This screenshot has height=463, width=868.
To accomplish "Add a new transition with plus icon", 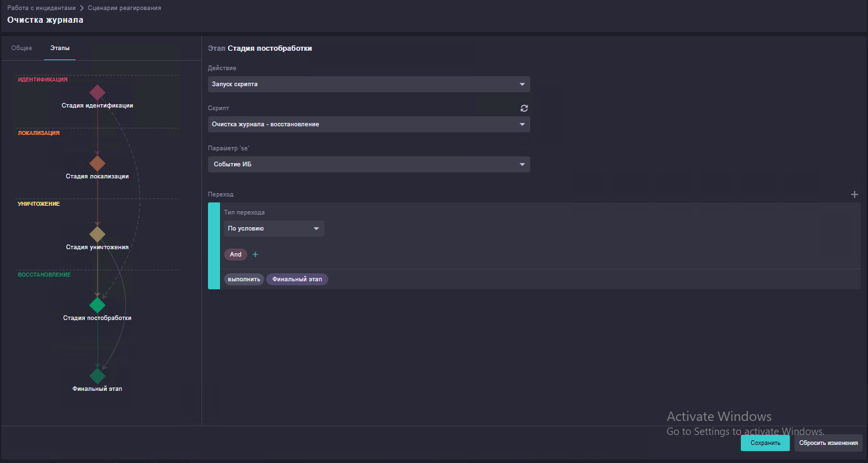I will 854,194.
